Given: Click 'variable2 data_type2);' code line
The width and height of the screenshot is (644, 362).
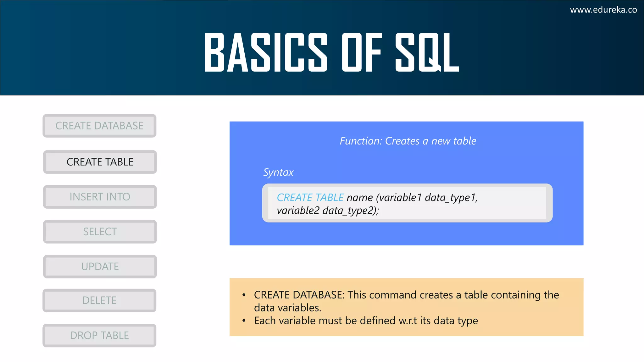Looking at the screenshot, I should tap(328, 210).
